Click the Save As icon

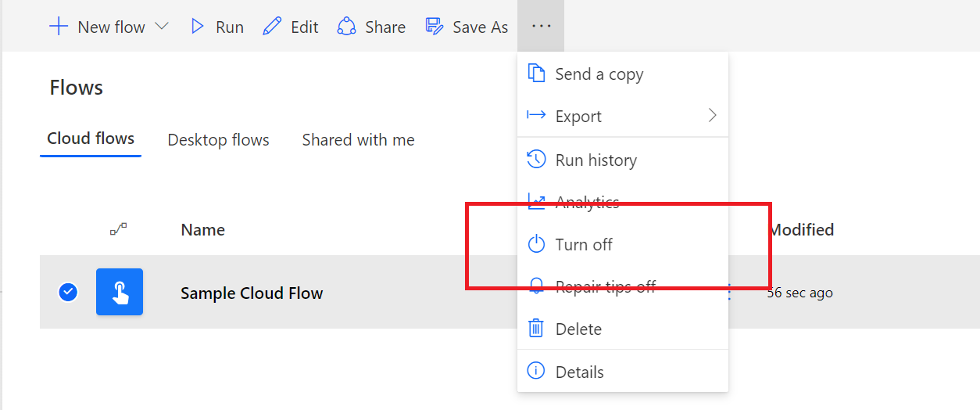pos(435,27)
